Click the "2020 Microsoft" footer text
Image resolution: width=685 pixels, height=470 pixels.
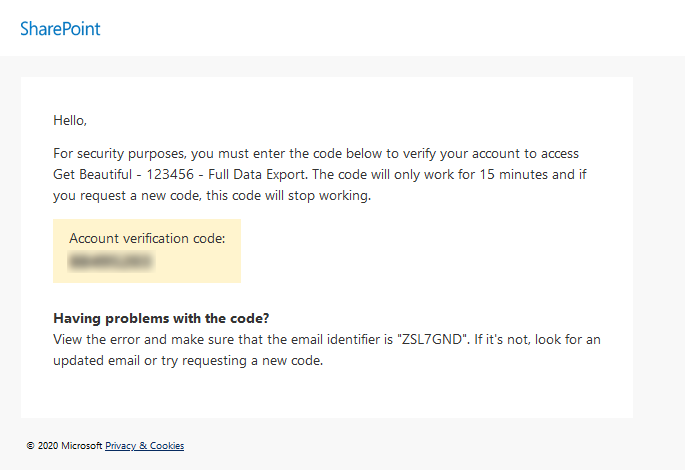[x=70, y=446]
